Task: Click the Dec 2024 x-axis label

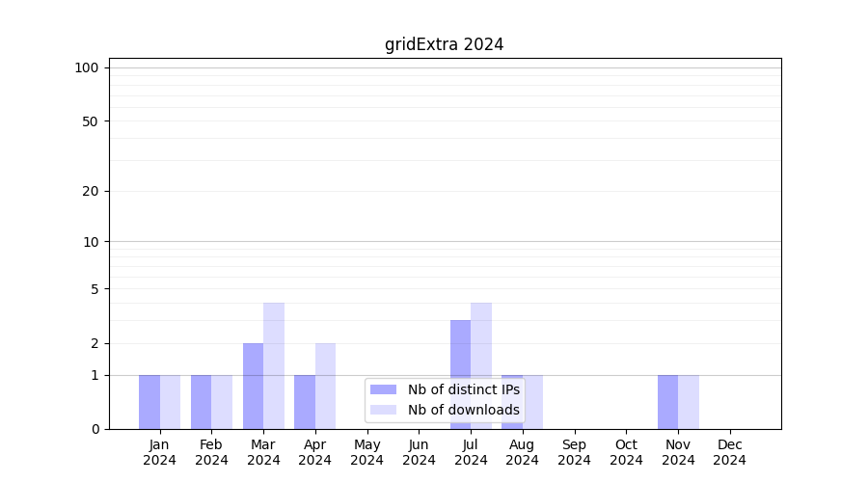Action: coord(729,452)
